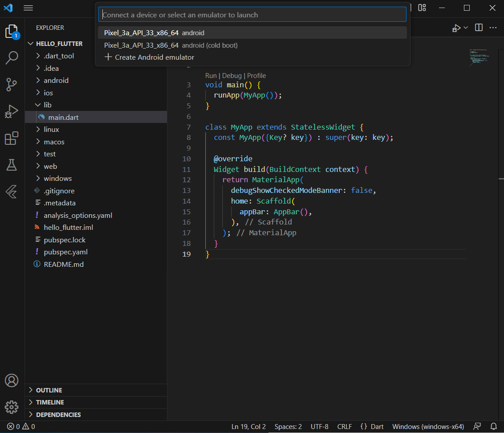The height and width of the screenshot is (433, 504).
Task: Expand the ios folder
Action: click(38, 93)
